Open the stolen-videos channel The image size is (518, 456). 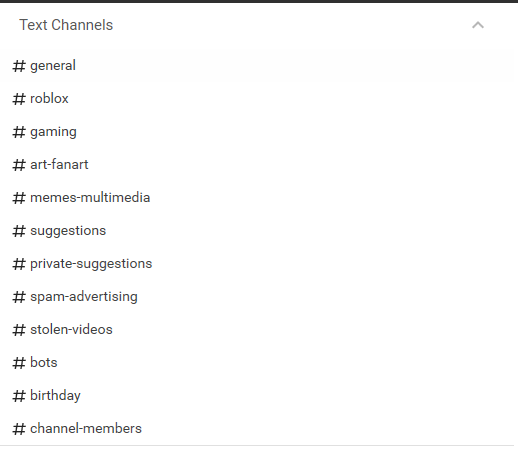coord(257,330)
